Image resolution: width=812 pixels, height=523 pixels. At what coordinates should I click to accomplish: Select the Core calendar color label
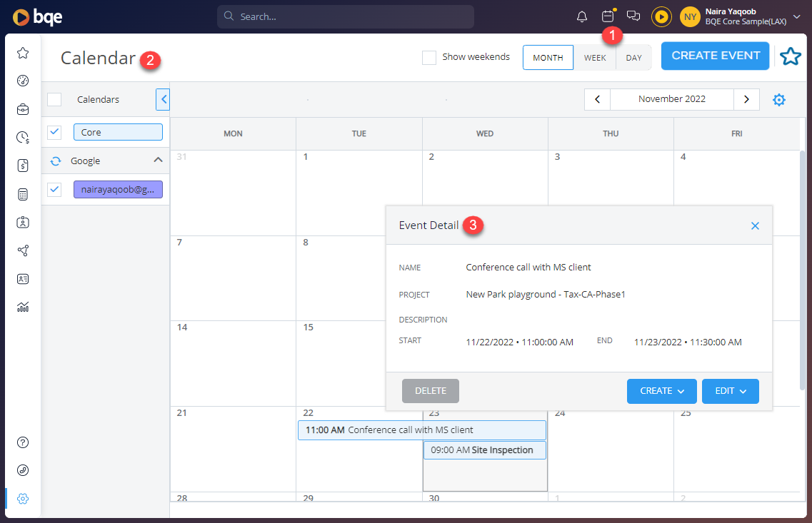click(118, 133)
